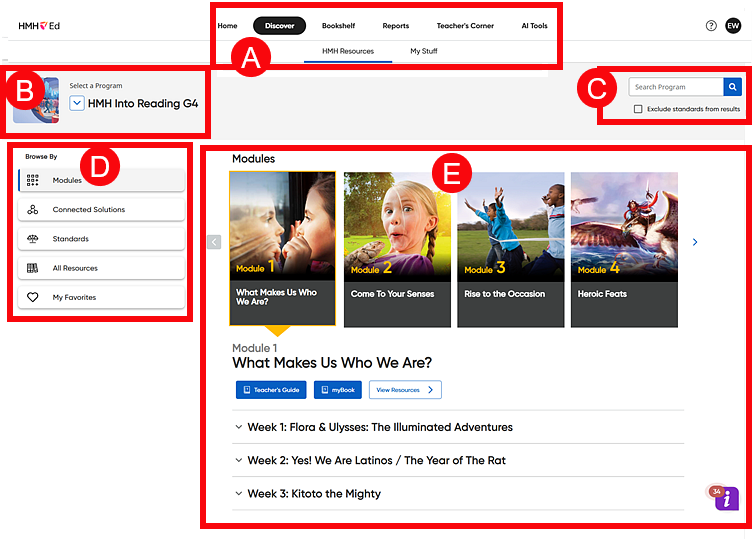Click the Standards scale icon

(x=33, y=239)
